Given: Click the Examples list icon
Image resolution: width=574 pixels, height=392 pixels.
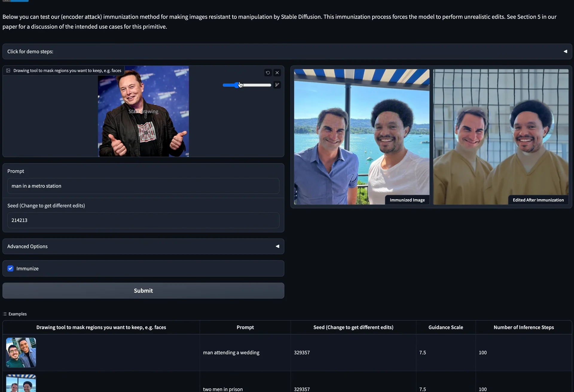Looking at the screenshot, I should tap(5, 314).
